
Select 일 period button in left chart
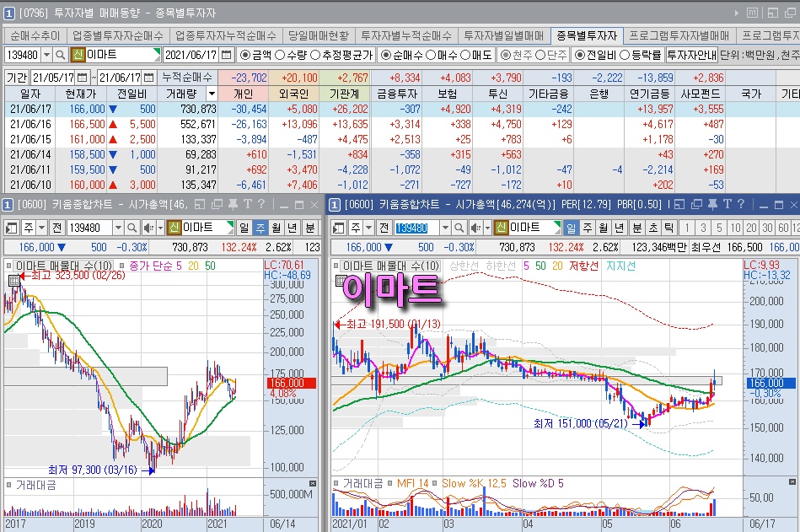[244, 228]
